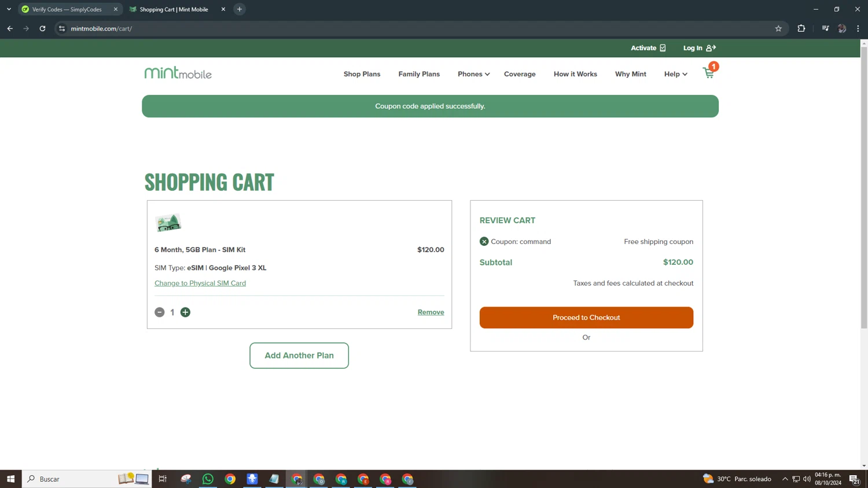This screenshot has height=488, width=868.
Task: Click '6 Month, 5GB Plan - SIM Kit' text
Action: [200, 250]
